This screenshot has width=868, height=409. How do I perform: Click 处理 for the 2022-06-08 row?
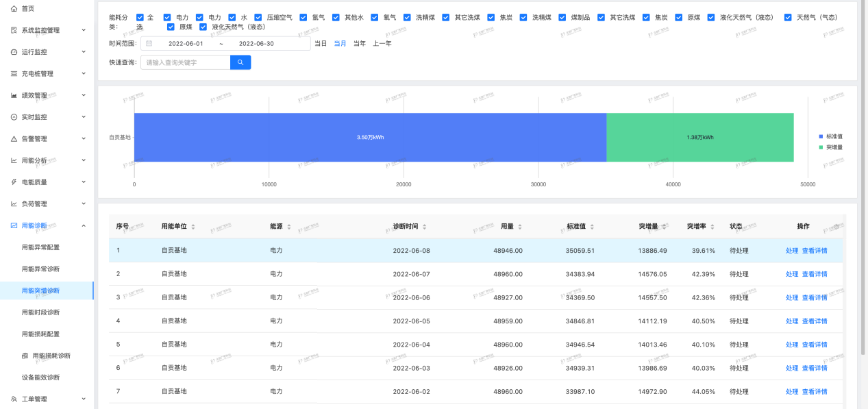click(792, 251)
